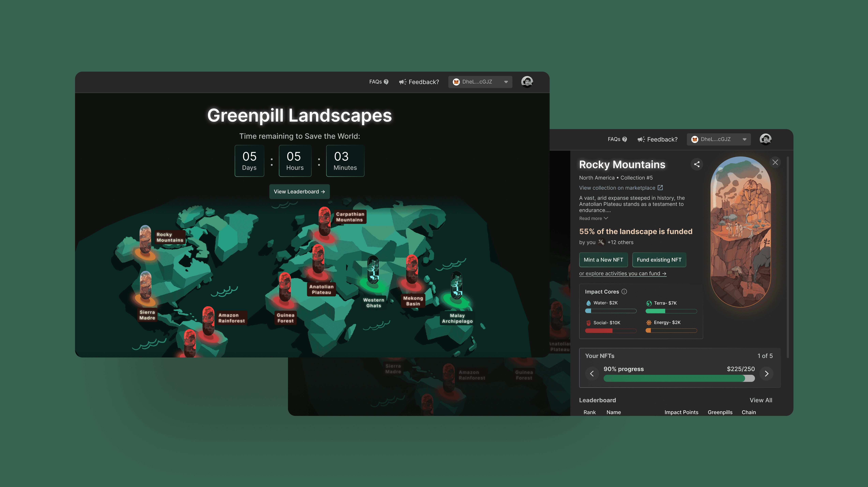Click the Mint a New NFT button
The width and height of the screenshot is (868, 487).
(603, 260)
